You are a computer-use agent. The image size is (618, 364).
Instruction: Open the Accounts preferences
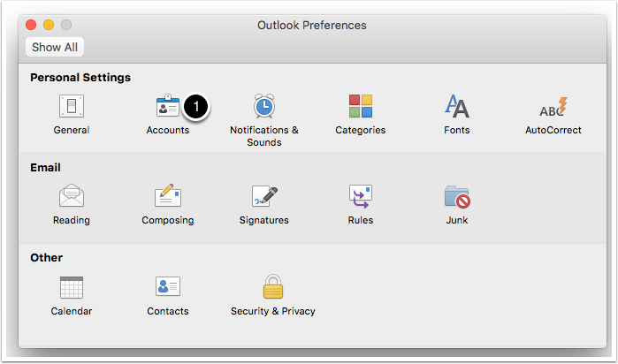point(167,108)
